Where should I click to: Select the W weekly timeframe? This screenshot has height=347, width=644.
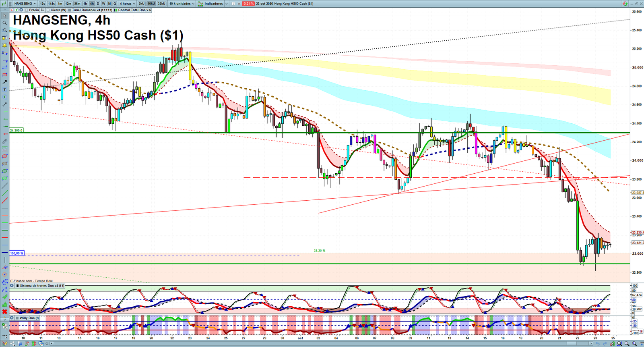pyautogui.click(x=103, y=4)
